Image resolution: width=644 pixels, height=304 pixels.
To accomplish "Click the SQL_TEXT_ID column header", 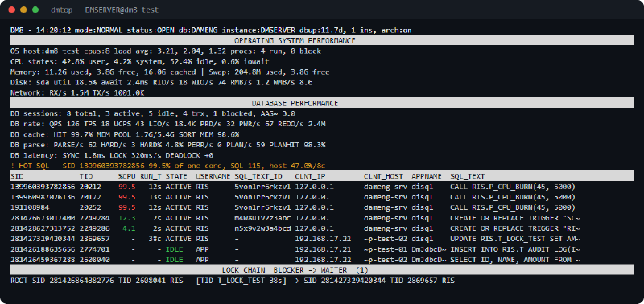I will point(258,176).
